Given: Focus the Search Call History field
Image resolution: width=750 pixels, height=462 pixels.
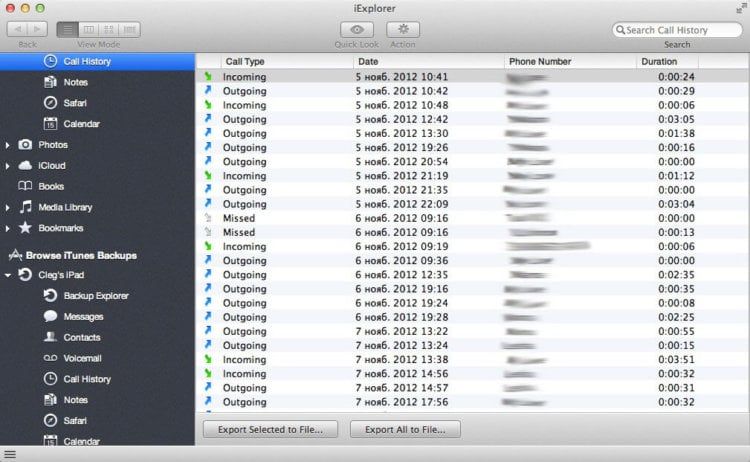Looking at the screenshot, I should click(x=677, y=30).
